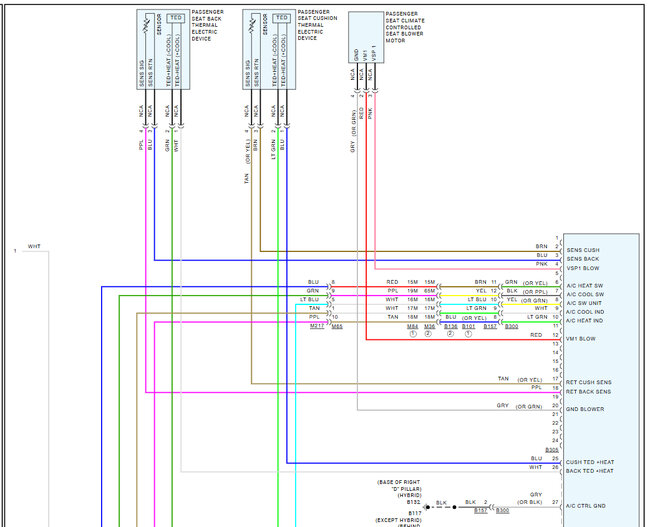
Task: Click the circled 1 under M64
Action: pos(413,334)
